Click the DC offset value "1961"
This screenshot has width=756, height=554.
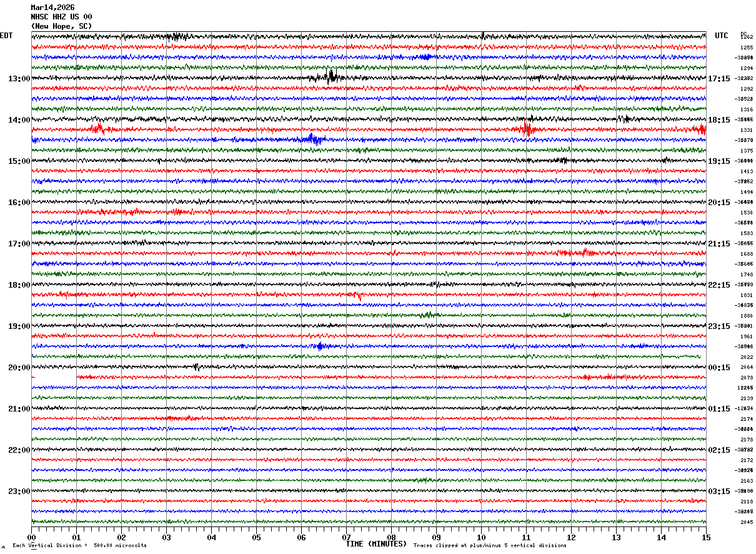pos(747,336)
